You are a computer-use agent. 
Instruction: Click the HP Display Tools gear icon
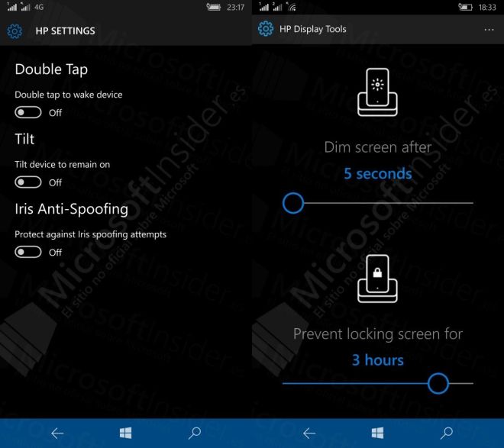point(266,29)
